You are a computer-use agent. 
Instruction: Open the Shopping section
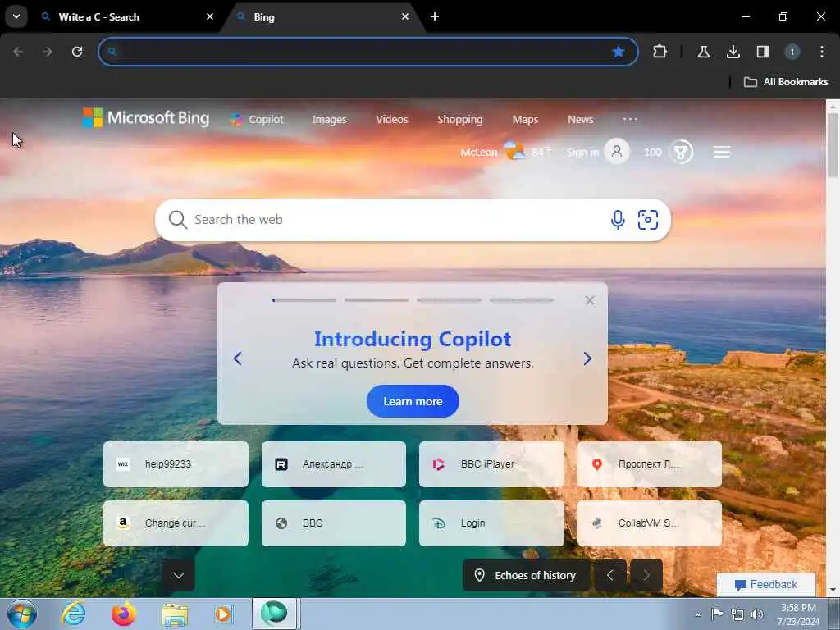tap(459, 120)
